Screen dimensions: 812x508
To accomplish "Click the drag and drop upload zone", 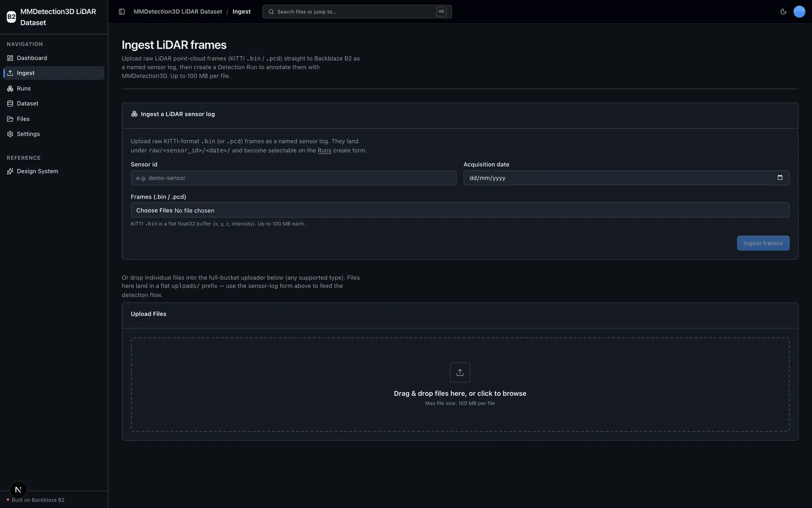I will pyautogui.click(x=460, y=385).
